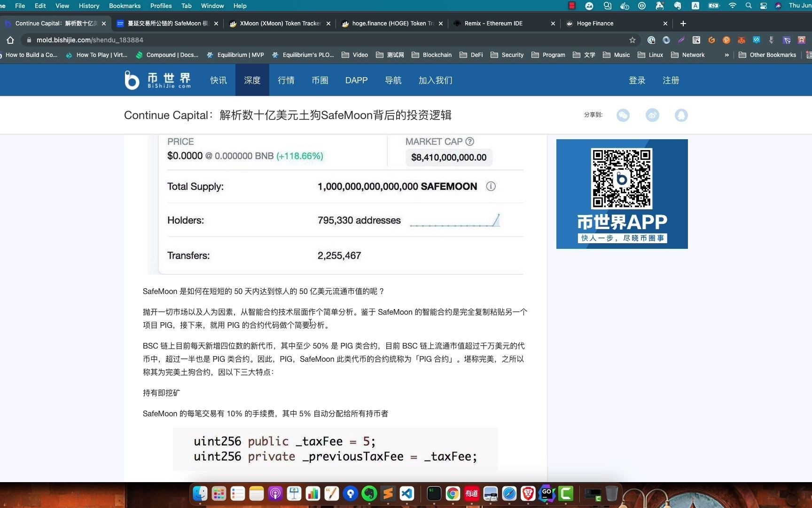
Task: Switch to the Hoge Finance tab
Action: click(x=616, y=23)
